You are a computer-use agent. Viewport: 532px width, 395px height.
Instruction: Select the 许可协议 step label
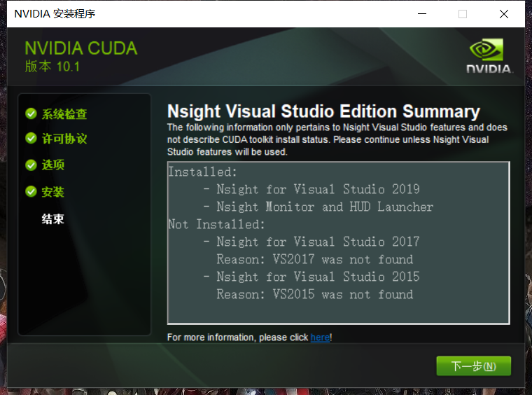[x=64, y=139]
